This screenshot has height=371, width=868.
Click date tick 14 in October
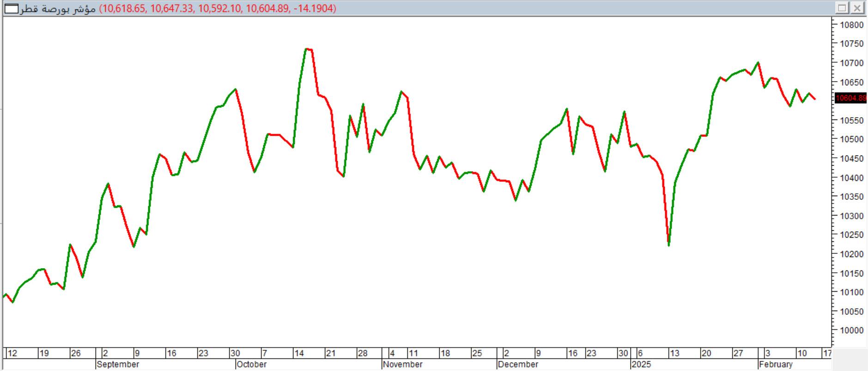click(x=299, y=353)
